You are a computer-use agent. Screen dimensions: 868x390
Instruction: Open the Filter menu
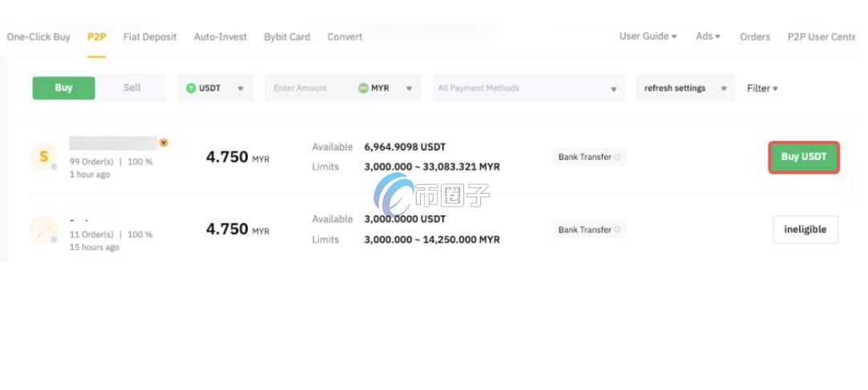point(762,88)
